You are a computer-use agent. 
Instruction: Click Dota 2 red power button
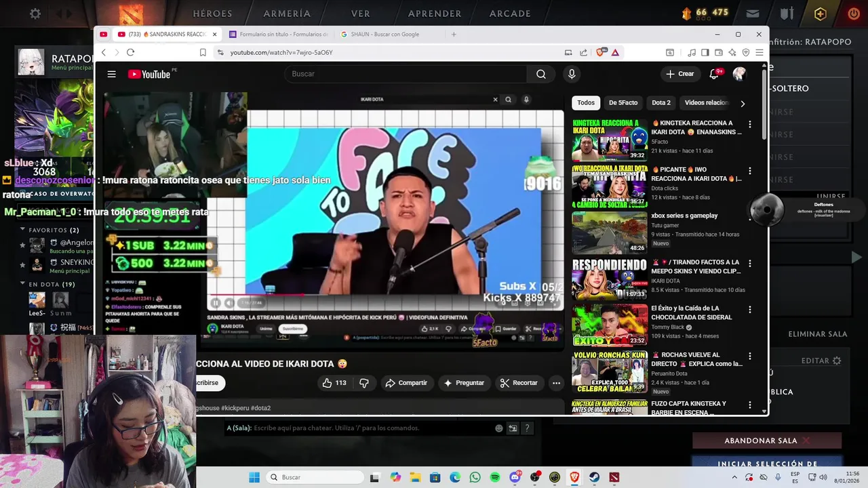pos(854,13)
